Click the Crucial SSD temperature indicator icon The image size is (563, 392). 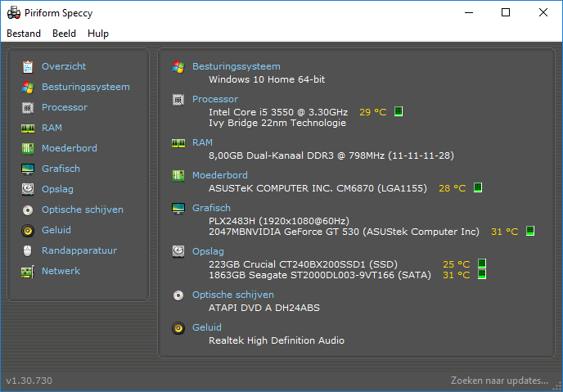click(x=482, y=264)
